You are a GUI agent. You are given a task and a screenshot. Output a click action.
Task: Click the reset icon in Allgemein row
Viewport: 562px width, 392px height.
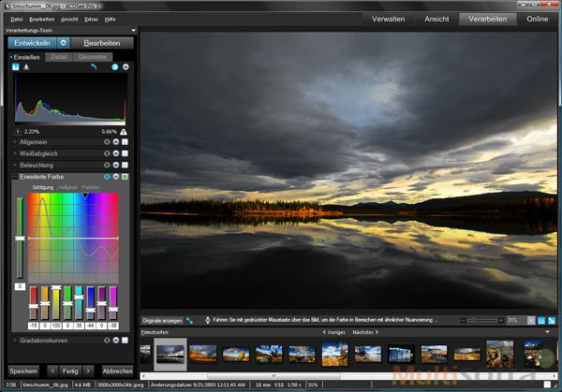click(x=105, y=141)
